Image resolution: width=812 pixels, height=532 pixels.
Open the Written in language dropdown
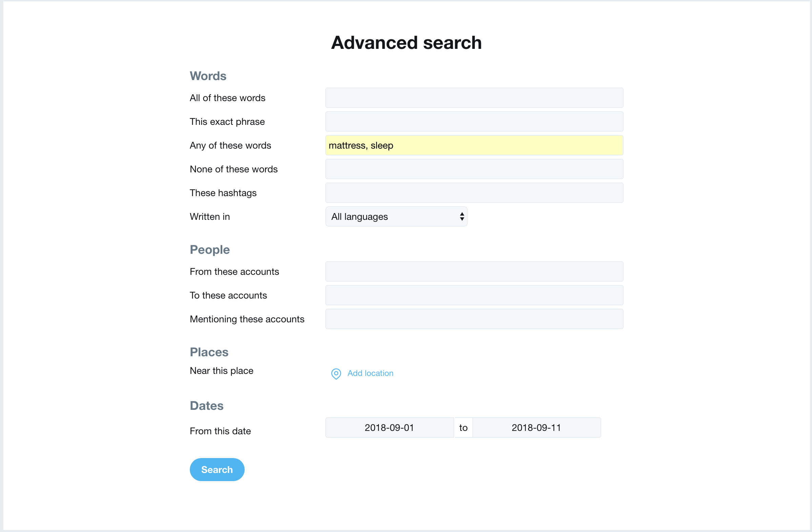[396, 216]
